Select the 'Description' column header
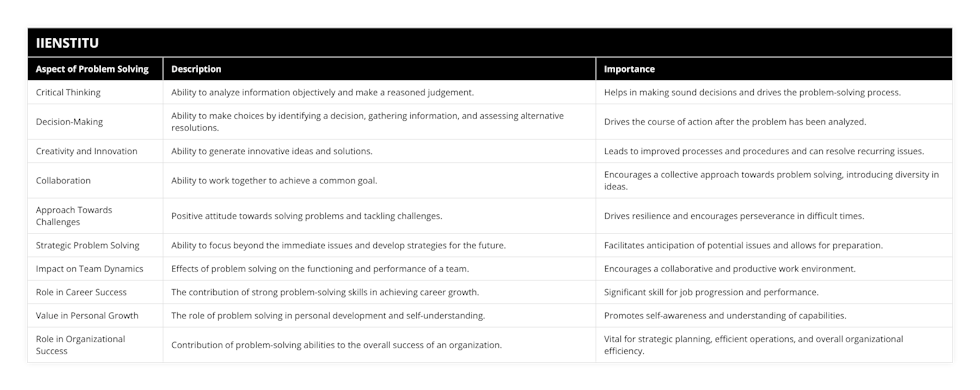Viewport: 980px width, 390px height. pos(196,69)
